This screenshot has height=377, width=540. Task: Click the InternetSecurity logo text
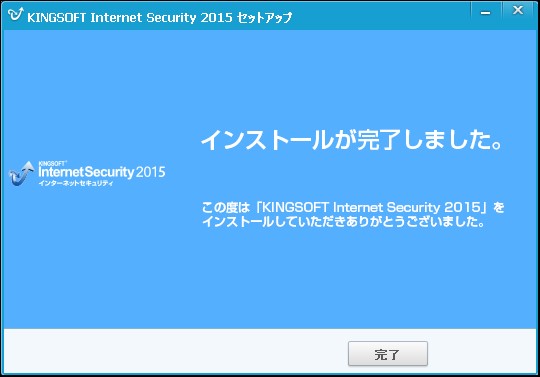(x=86, y=172)
